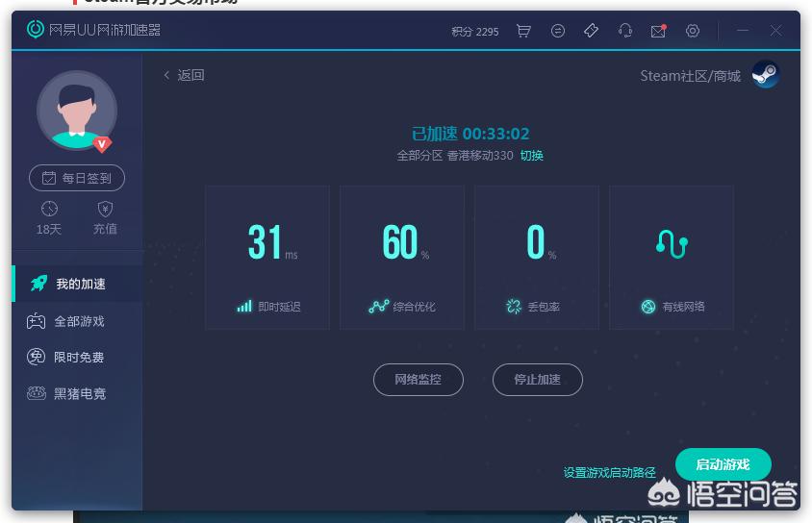The height and width of the screenshot is (523, 812).
Task: Click the 已加速 00:33:02 timer text
Action: coord(470,134)
